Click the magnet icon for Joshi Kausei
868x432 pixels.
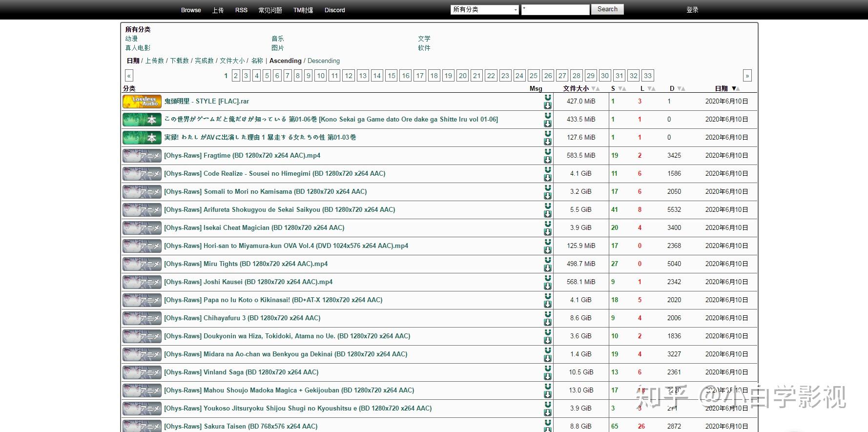click(x=548, y=278)
